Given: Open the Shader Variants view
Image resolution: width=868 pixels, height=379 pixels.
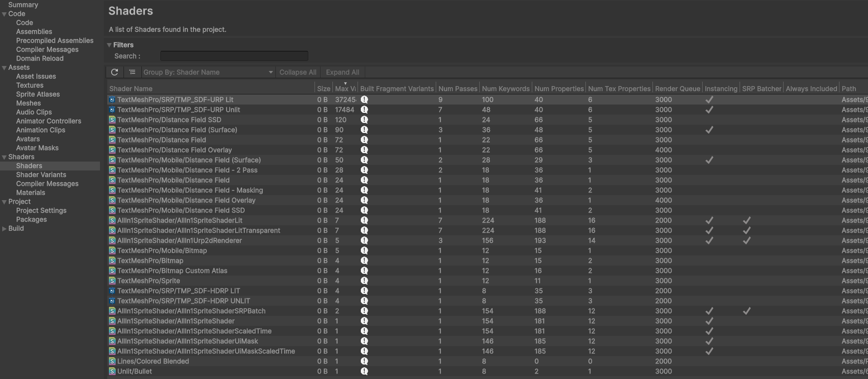Looking at the screenshot, I should 41,174.
